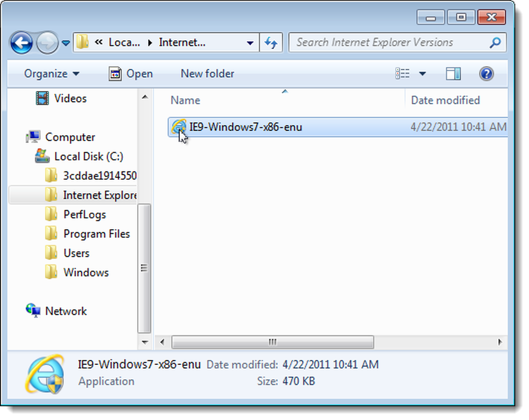This screenshot has width=529, height=420.
Task: Click the Videos library icon
Action: pos(42,98)
